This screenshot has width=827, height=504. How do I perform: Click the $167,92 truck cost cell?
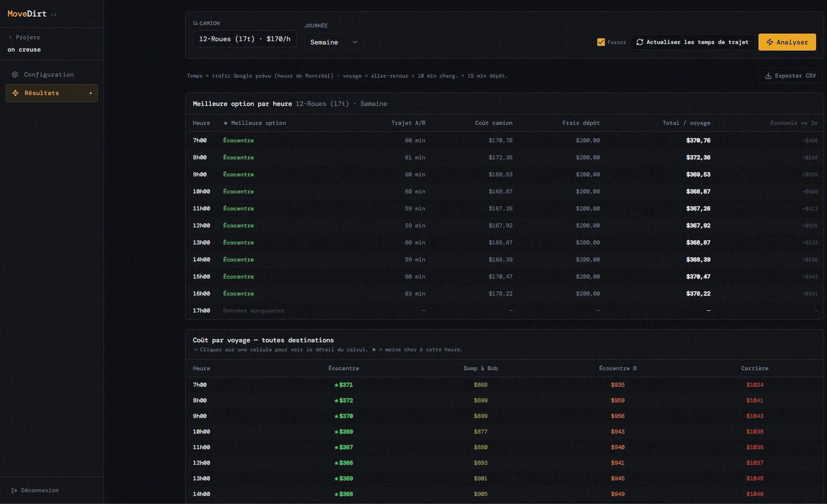[x=501, y=225]
